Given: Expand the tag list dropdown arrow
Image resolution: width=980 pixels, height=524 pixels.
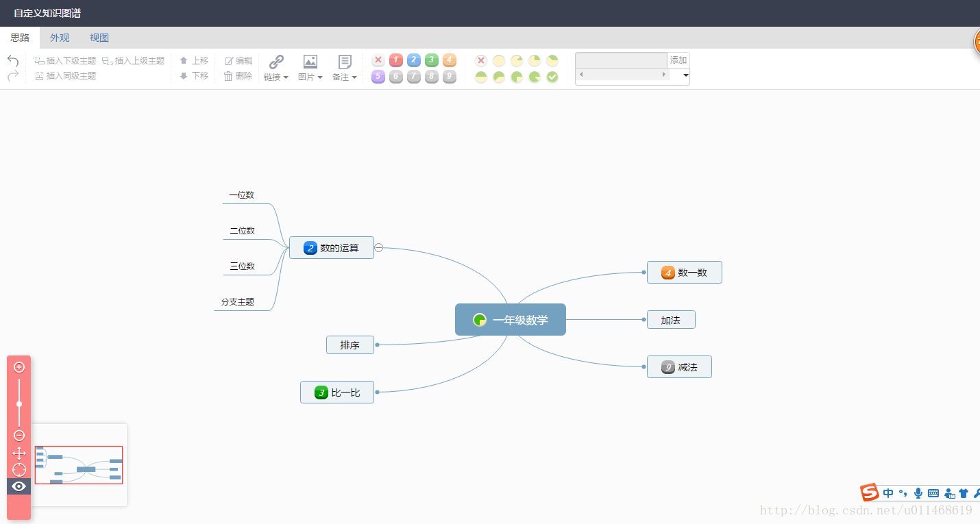Looking at the screenshot, I should pyautogui.click(x=686, y=75).
